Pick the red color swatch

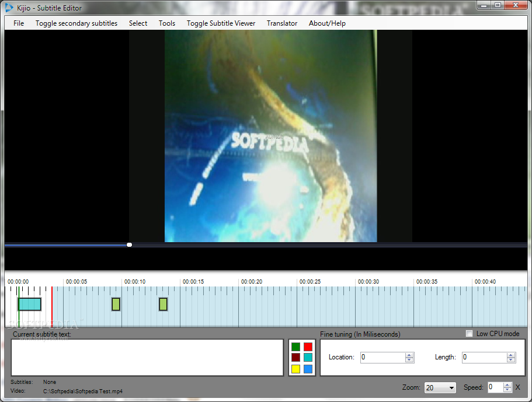point(308,347)
